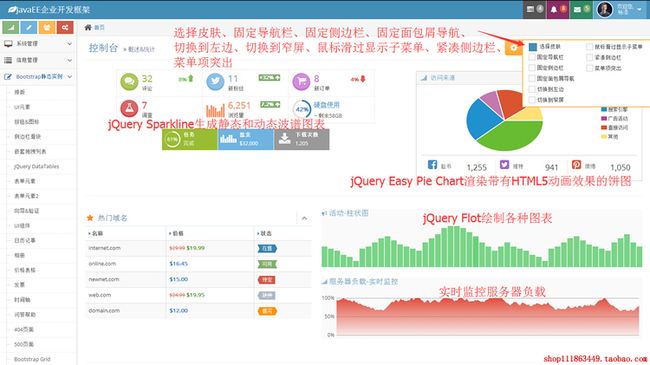Click the $15.00 price for newnet.com
The height and width of the screenshot is (365, 650).
(179, 280)
